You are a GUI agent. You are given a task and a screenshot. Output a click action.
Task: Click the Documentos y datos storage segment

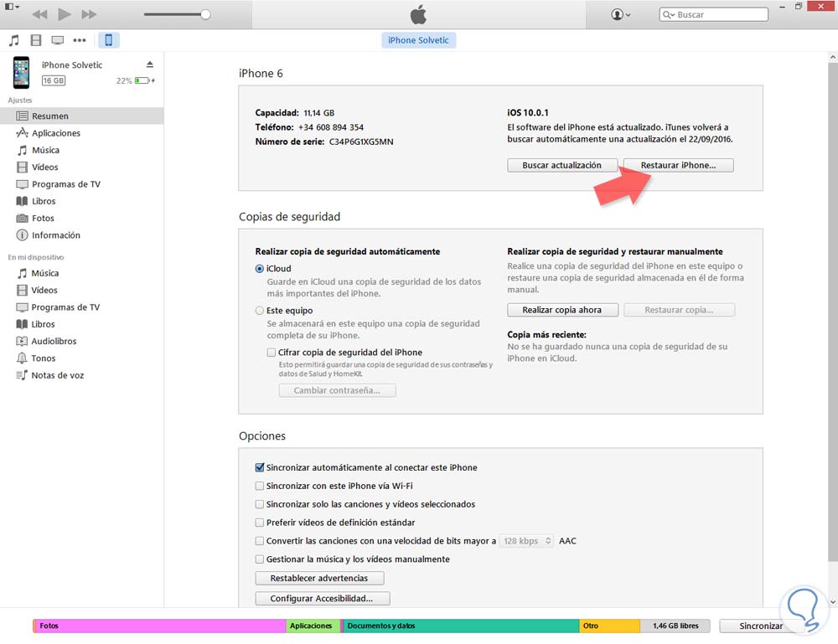[x=461, y=626]
